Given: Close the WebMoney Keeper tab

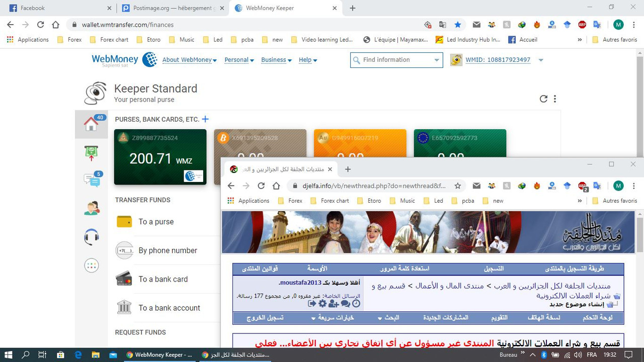Looking at the screenshot, I should (334, 8).
